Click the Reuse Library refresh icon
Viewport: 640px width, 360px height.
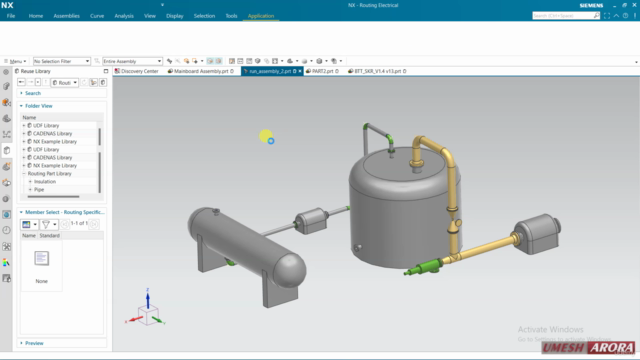tap(84, 82)
